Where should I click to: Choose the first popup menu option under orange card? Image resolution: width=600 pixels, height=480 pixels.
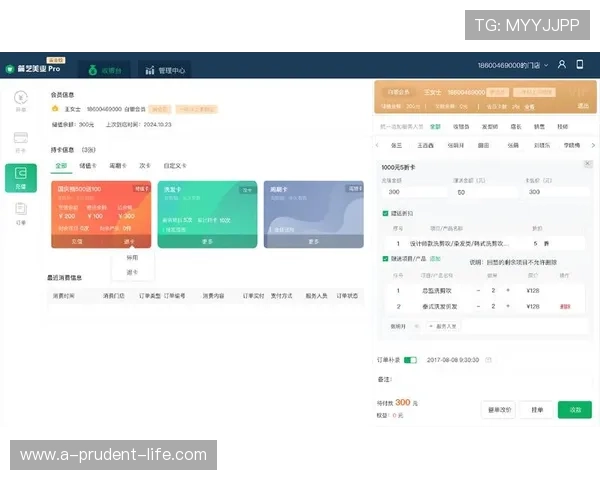pos(132,258)
